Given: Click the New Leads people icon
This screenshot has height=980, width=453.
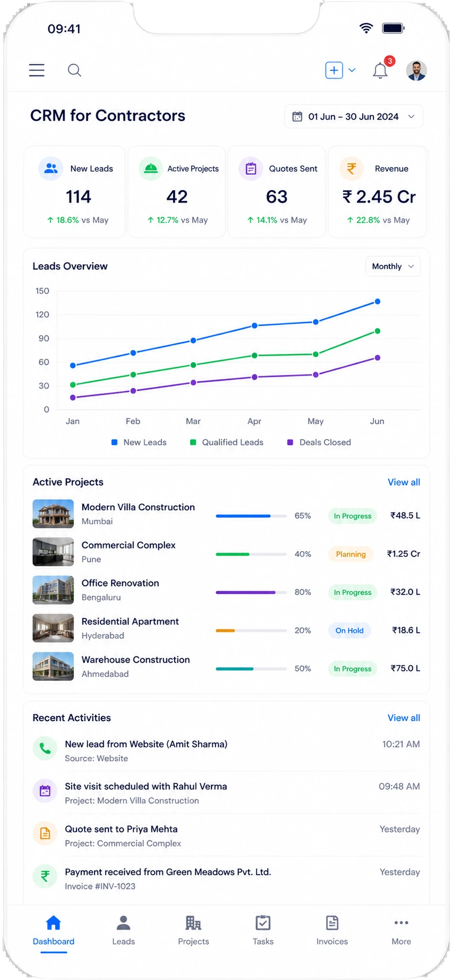Looking at the screenshot, I should click(51, 168).
